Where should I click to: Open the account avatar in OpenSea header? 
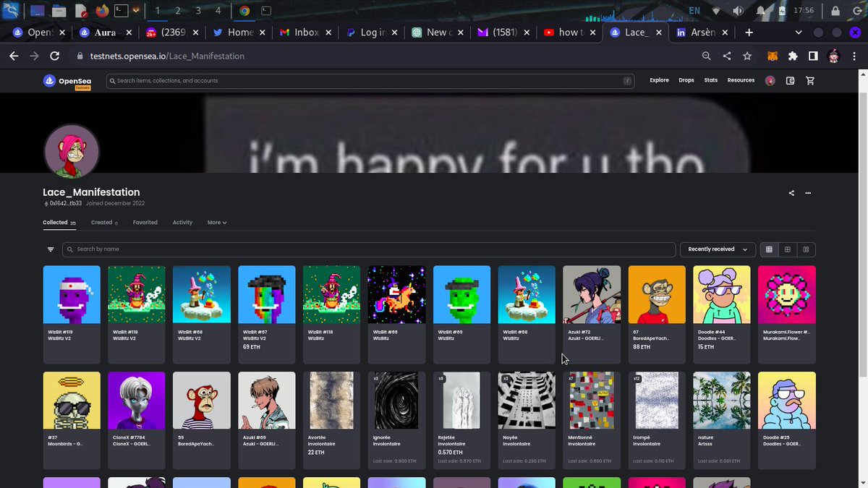[770, 81]
